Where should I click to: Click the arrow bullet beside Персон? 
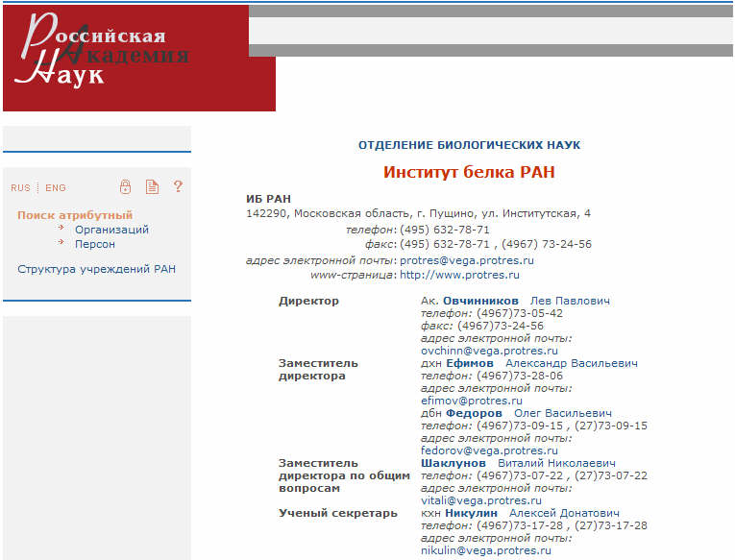tap(61, 242)
